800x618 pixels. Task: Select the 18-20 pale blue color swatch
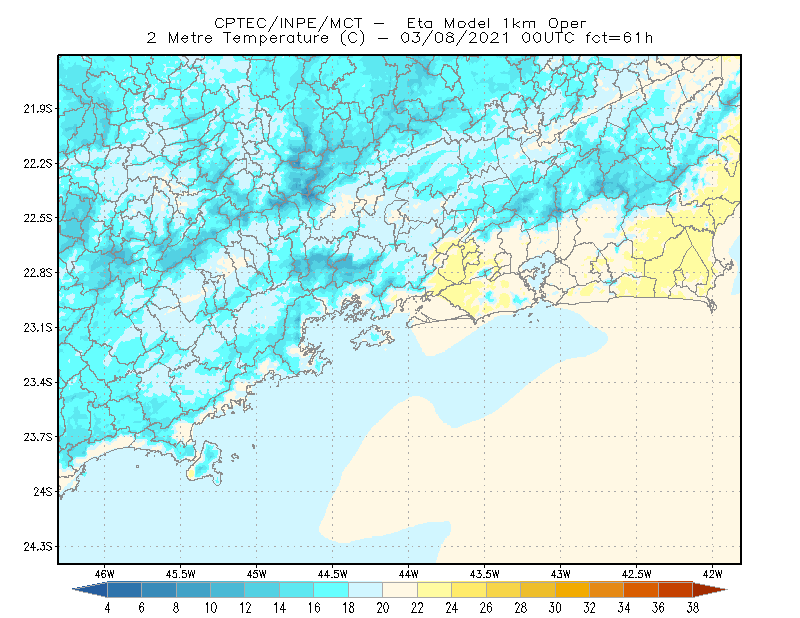coord(365,590)
